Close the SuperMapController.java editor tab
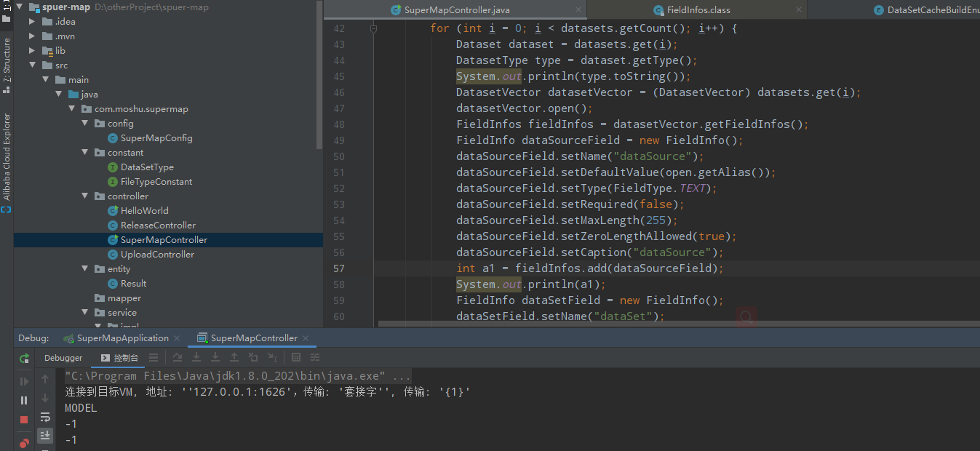Image resolution: width=980 pixels, height=451 pixels. pyautogui.click(x=578, y=10)
